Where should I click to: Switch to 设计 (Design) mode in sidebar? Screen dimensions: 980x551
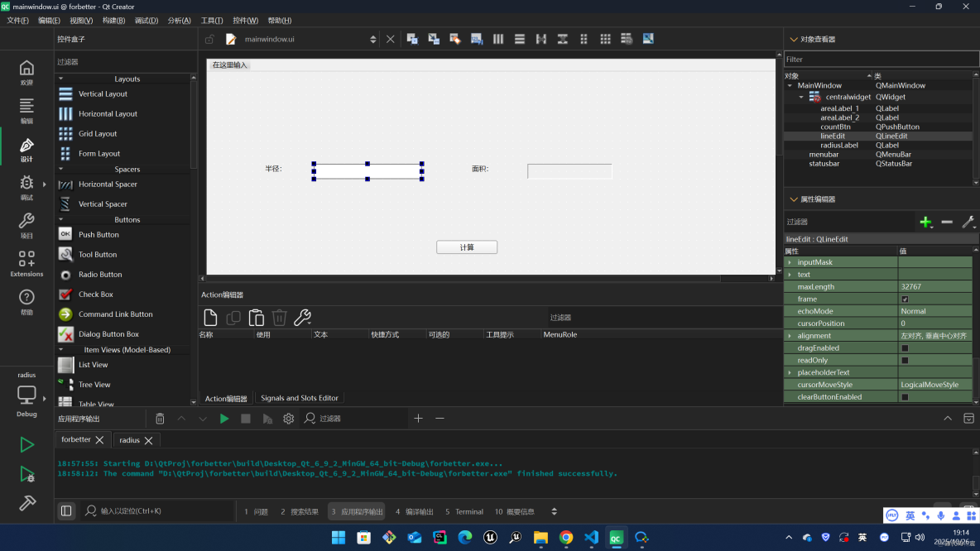(x=26, y=149)
